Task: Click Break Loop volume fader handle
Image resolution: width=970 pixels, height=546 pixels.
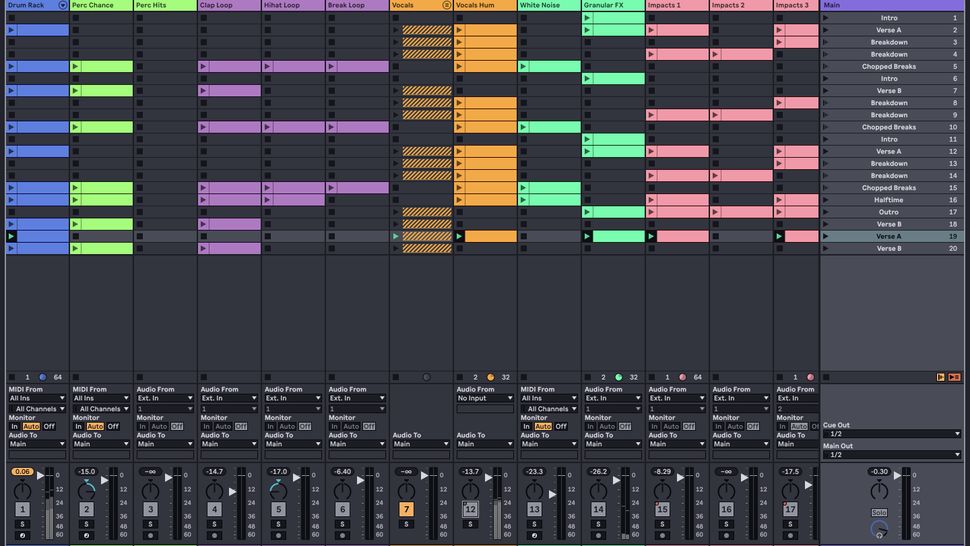Action: click(x=361, y=480)
